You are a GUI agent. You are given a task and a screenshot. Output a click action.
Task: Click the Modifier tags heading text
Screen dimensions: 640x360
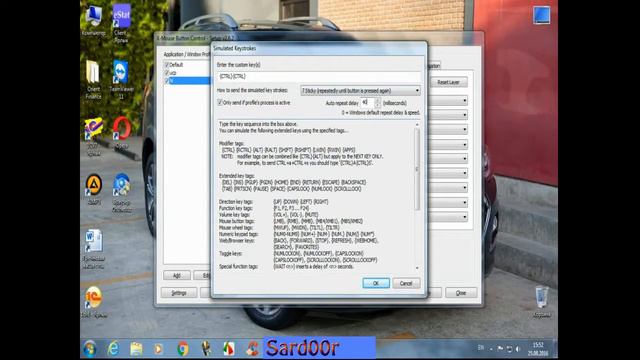(231, 144)
